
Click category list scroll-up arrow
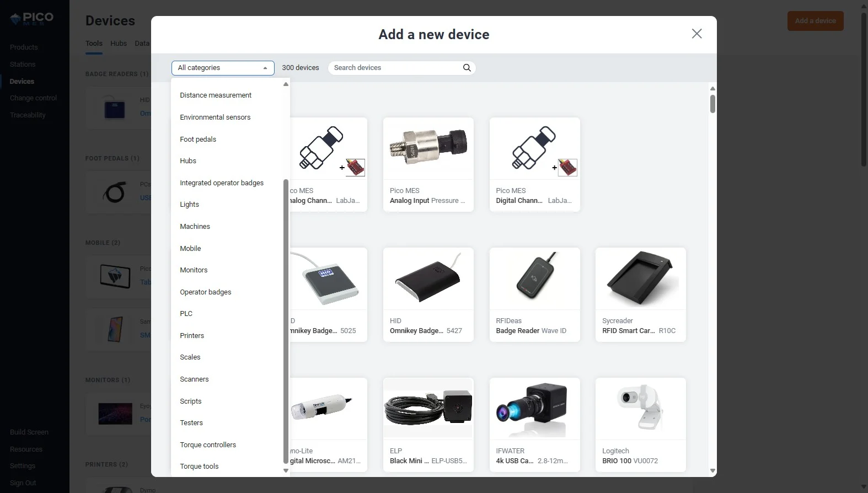click(x=286, y=84)
